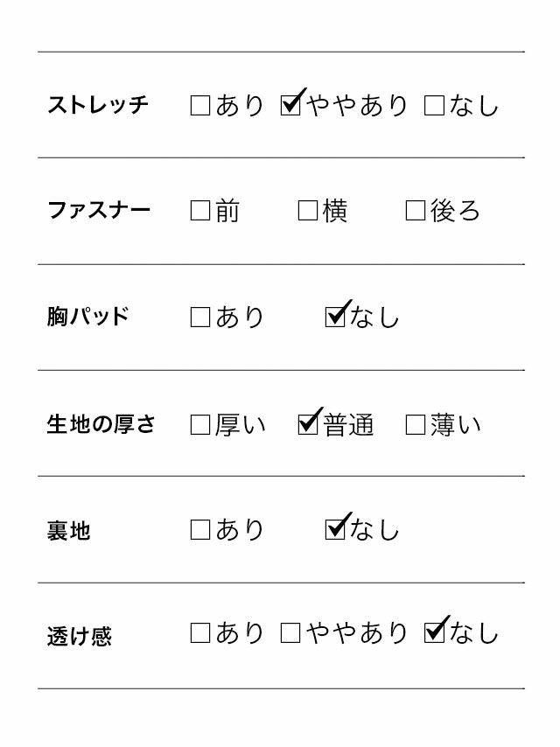Uncheck the 胸パッド なし checkbox

click(335, 317)
